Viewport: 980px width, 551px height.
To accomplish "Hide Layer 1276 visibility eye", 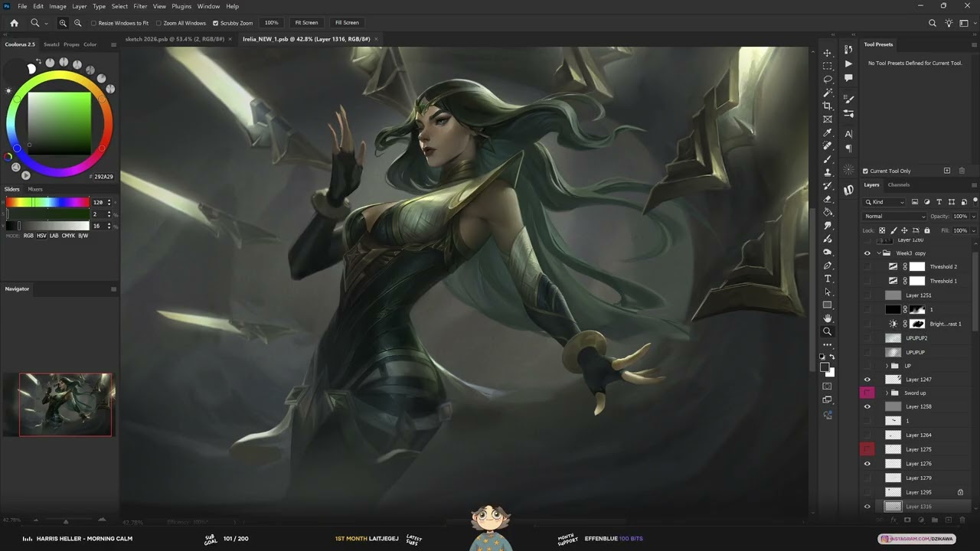I will [867, 464].
